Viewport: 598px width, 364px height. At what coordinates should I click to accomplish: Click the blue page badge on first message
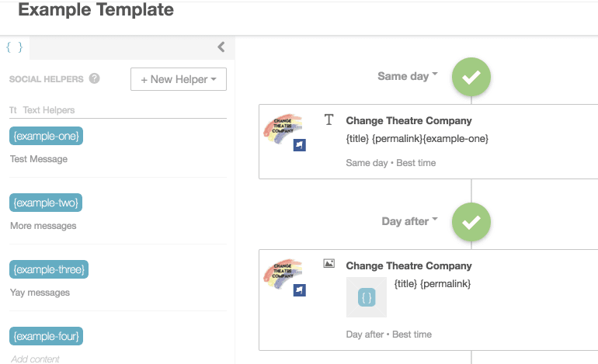click(299, 145)
